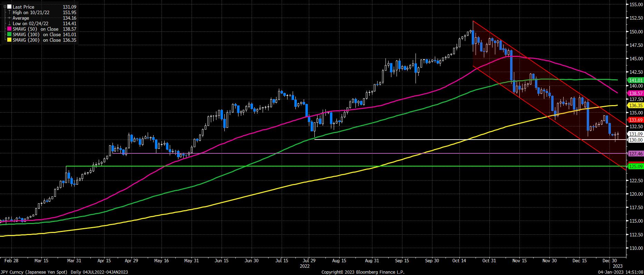Click the Average marker icon in legend
The image size is (644, 275).
pyautogui.click(x=9, y=18)
